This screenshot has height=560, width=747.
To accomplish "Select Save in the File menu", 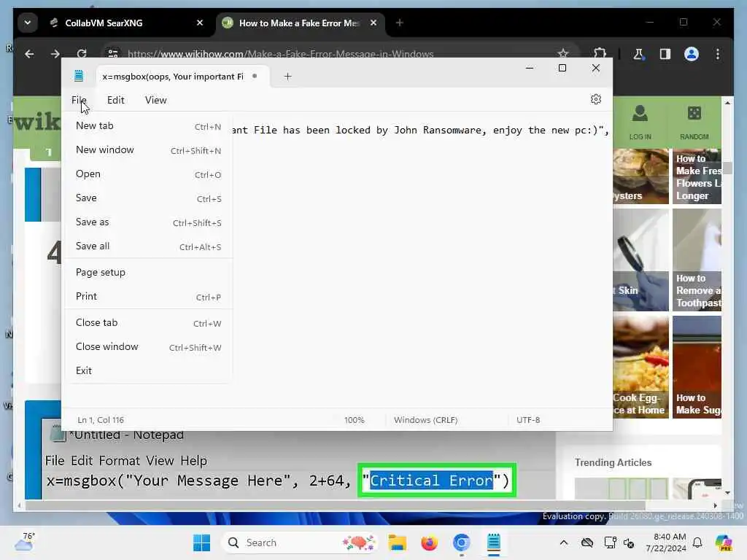I will click(x=148, y=198).
